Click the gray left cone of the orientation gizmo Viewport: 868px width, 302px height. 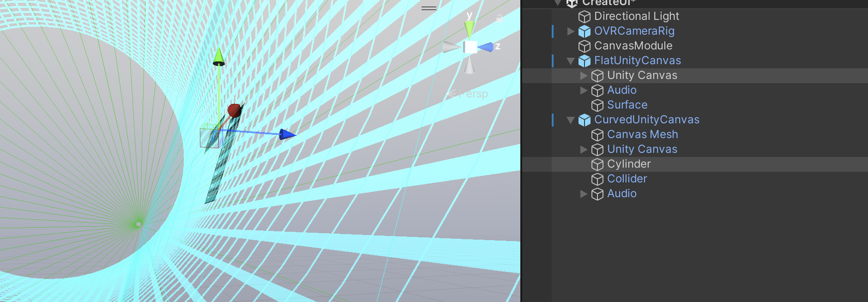452,47
